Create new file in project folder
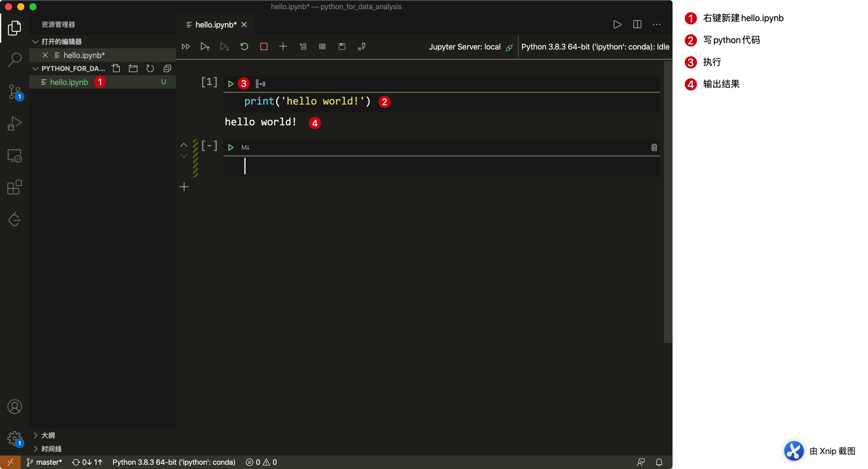The image size is (868, 469). point(116,68)
